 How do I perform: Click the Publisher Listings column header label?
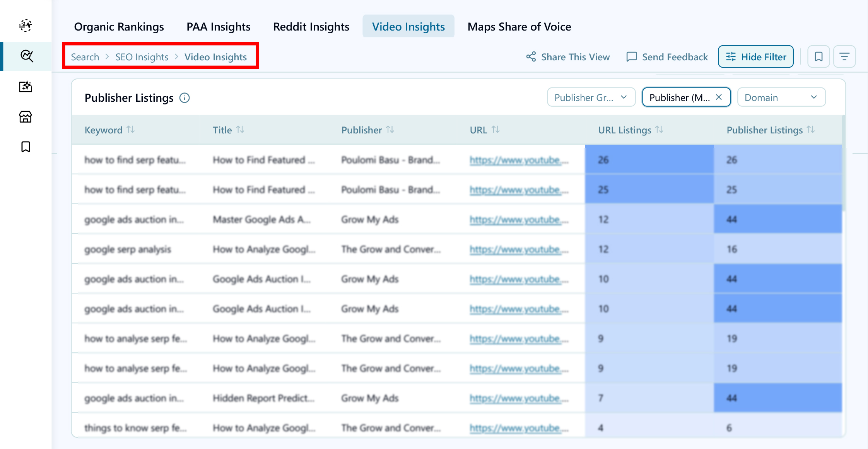pyautogui.click(x=764, y=130)
